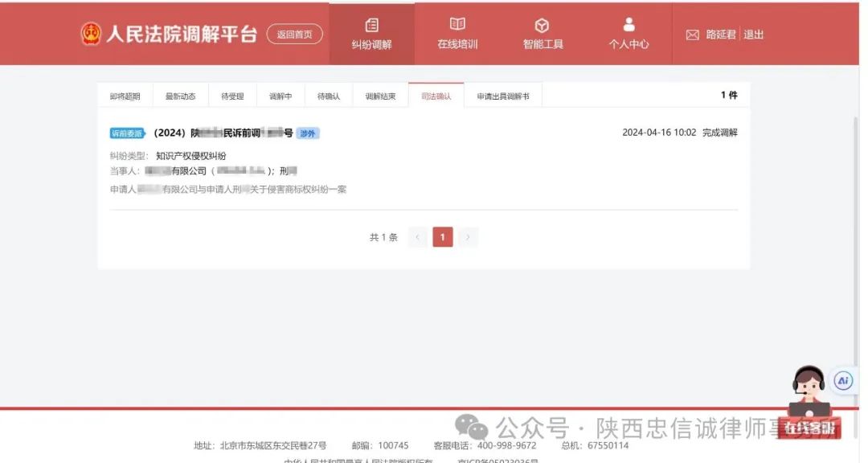Click the 1 件 count label

[729, 96]
